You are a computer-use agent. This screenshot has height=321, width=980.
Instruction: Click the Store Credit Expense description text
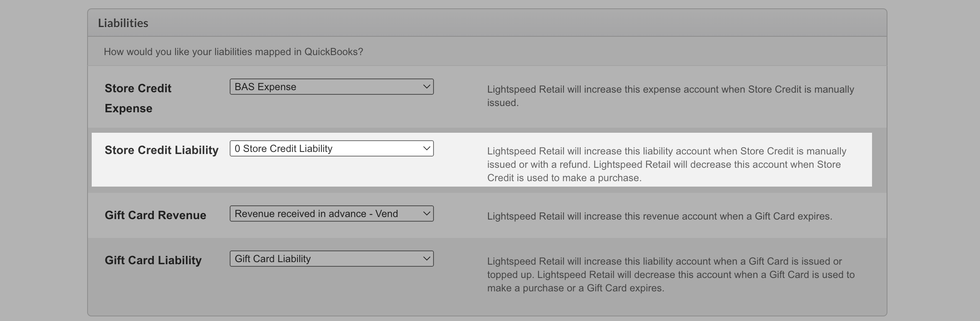(x=670, y=96)
